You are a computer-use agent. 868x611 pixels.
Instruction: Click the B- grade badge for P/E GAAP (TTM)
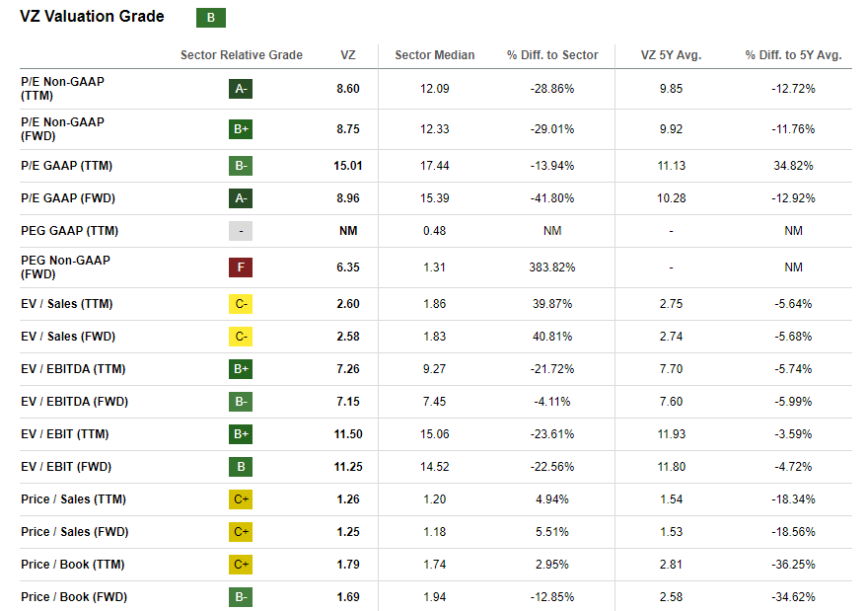(241, 166)
